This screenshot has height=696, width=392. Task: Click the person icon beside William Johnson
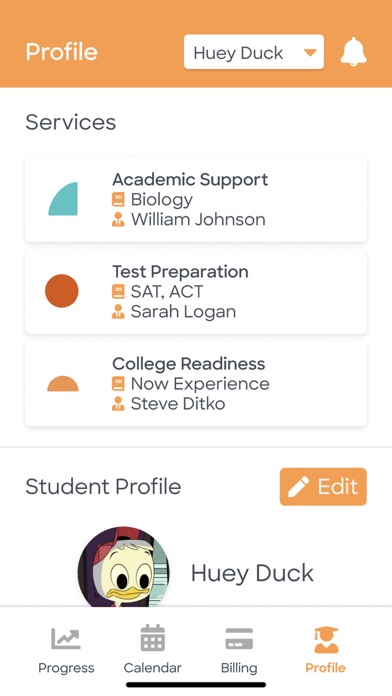pyautogui.click(x=118, y=219)
